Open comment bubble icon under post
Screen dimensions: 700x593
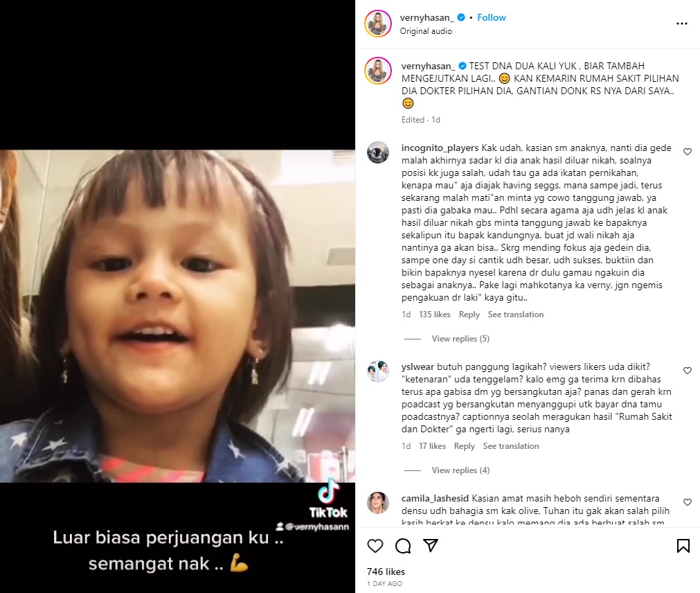[403, 546]
